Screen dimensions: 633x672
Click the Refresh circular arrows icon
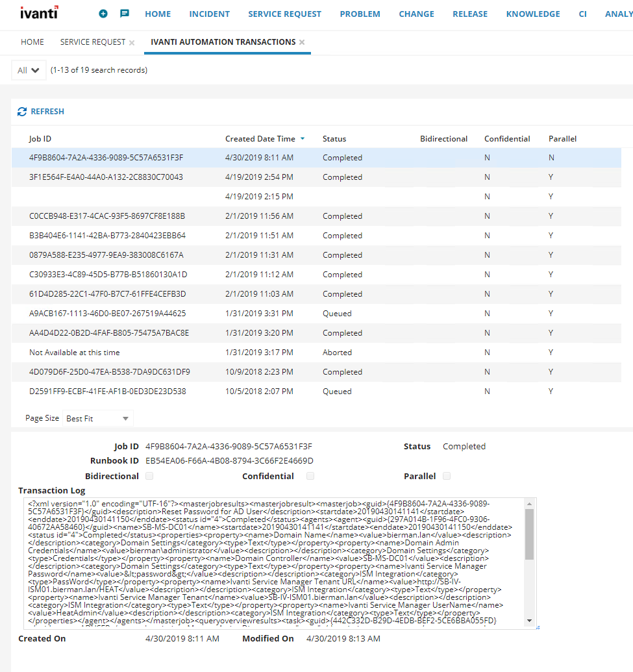pyautogui.click(x=22, y=112)
